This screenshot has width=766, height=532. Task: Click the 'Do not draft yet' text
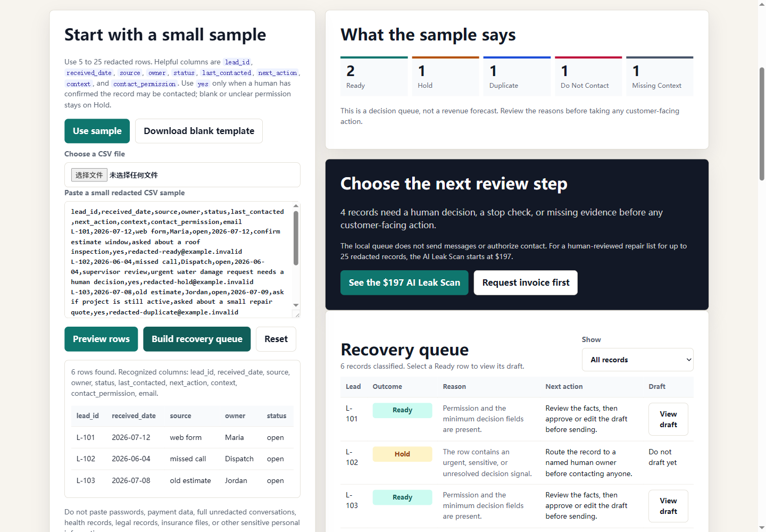pyautogui.click(x=663, y=457)
